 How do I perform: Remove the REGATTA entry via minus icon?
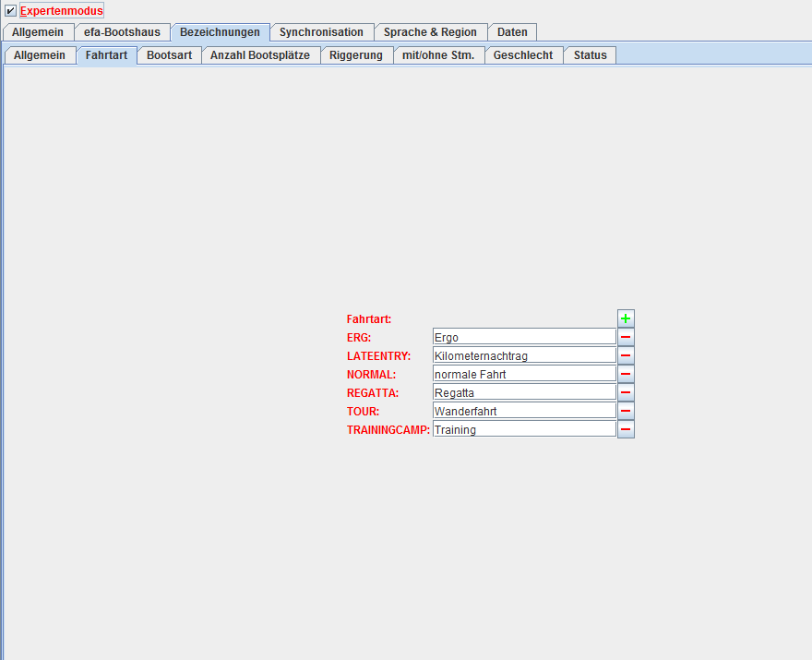(626, 392)
